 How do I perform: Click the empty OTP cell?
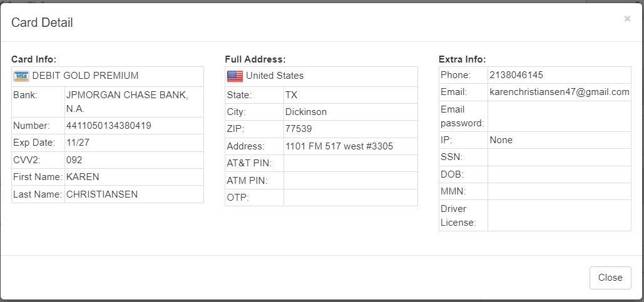coord(350,198)
